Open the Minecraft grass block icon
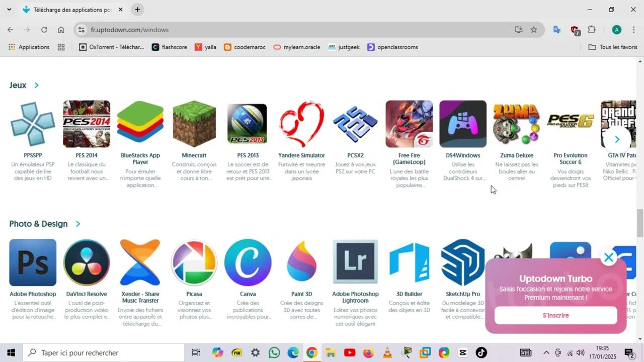This screenshot has width=644, height=362. pos(194,124)
